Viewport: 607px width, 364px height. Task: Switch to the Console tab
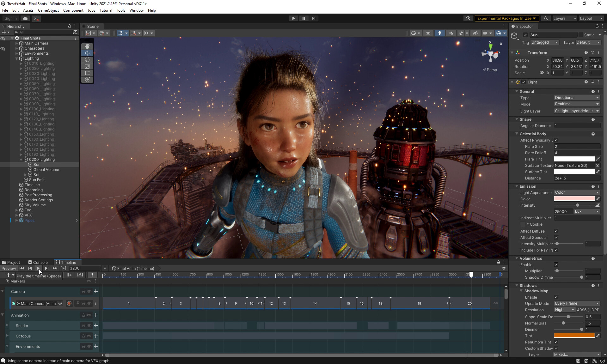(38, 262)
